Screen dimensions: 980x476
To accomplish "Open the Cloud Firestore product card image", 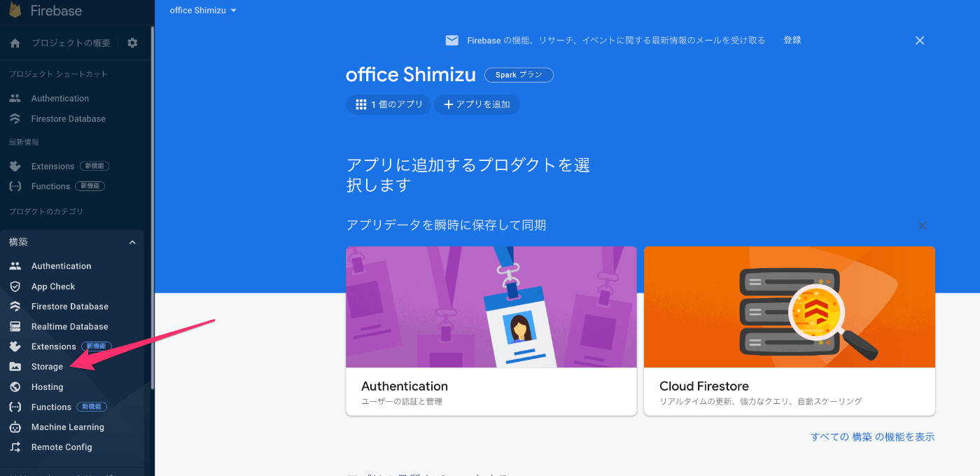I will pos(790,307).
